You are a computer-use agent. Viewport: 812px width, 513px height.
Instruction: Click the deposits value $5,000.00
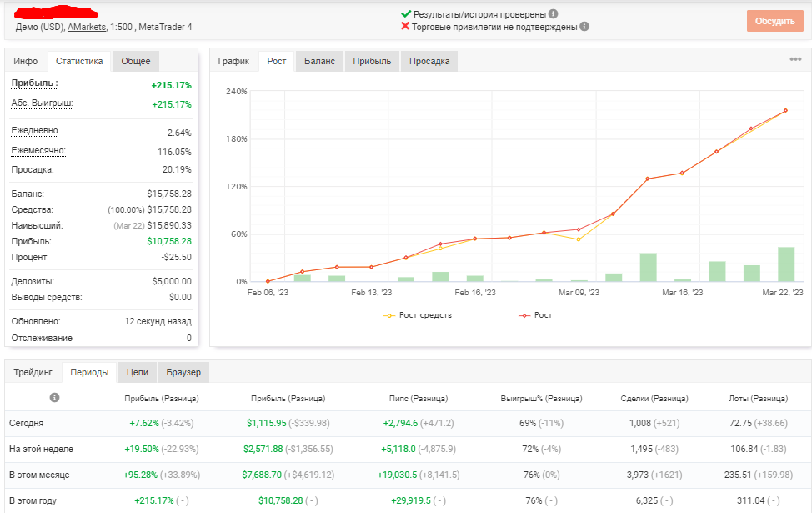coord(172,281)
